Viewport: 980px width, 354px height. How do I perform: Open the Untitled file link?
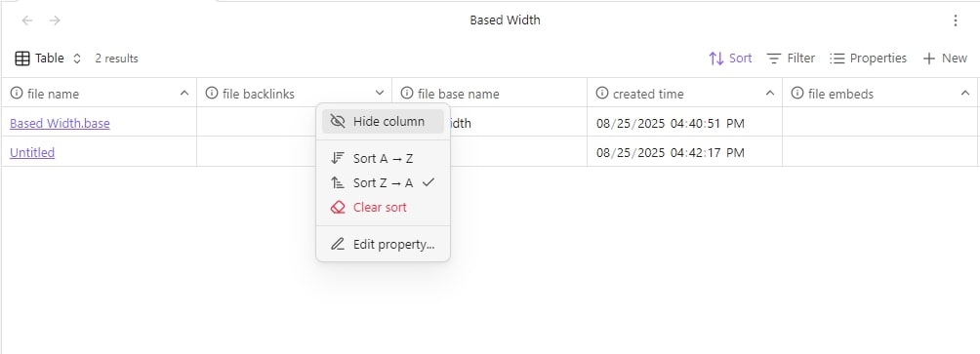click(32, 152)
